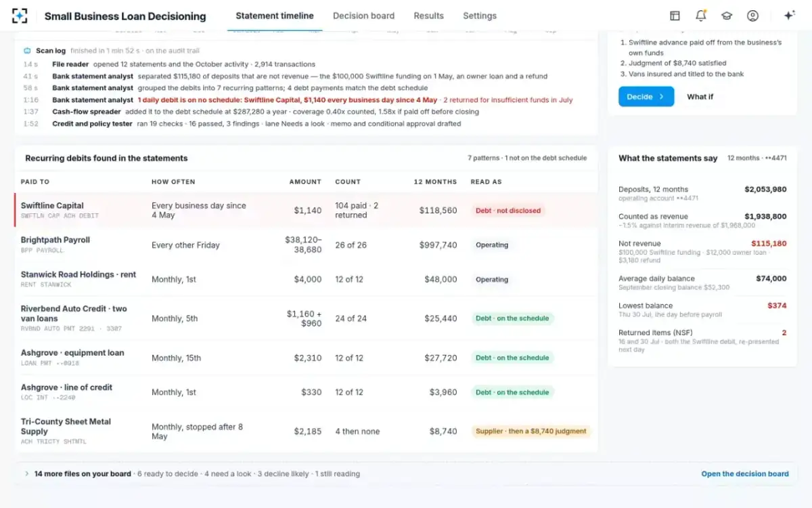The image size is (812, 508).
Task: Click the $1,938,800 counted revenue value
Action: (765, 217)
